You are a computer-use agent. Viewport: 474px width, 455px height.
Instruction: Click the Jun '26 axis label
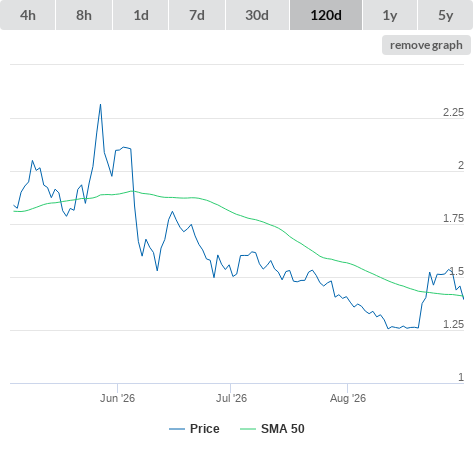(117, 398)
